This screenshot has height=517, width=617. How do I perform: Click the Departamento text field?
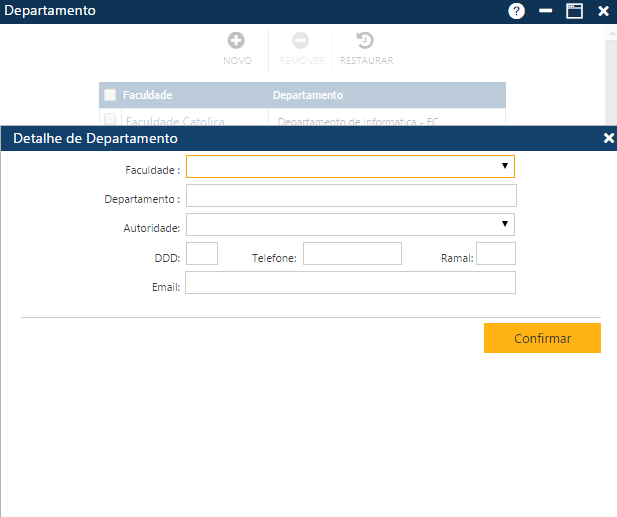tap(351, 195)
